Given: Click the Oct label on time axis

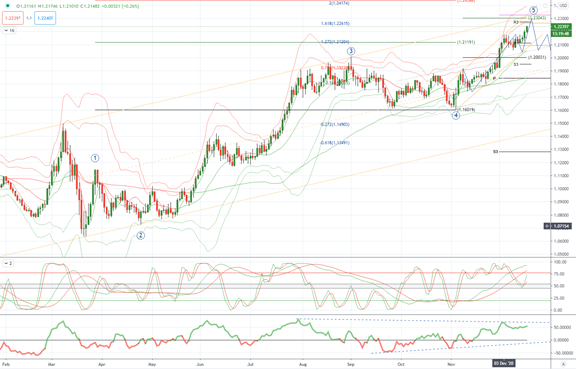Looking at the screenshot, I should [401, 364].
